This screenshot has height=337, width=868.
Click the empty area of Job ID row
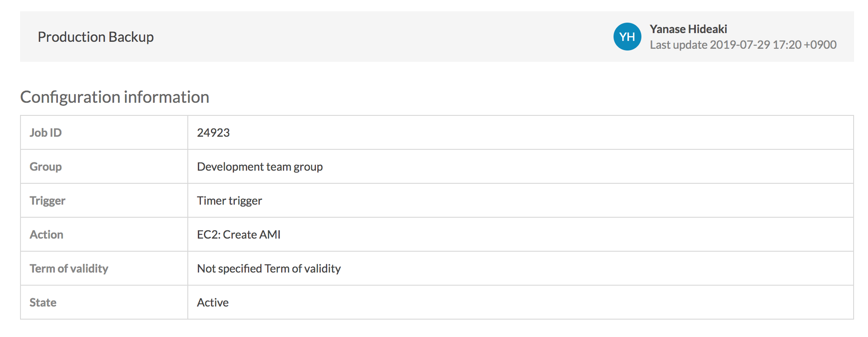click(523, 133)
